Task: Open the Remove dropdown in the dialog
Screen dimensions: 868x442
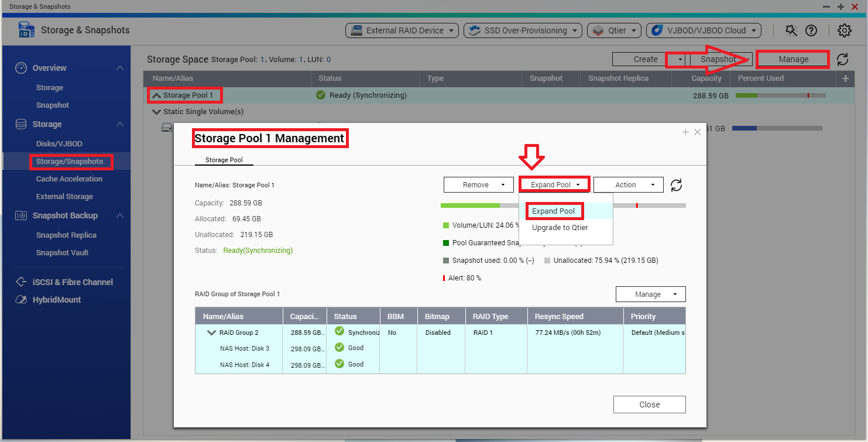Action: click(x=479, y=185)
